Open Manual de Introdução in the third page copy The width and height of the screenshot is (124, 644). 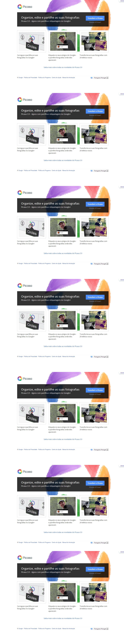(69, 263)
